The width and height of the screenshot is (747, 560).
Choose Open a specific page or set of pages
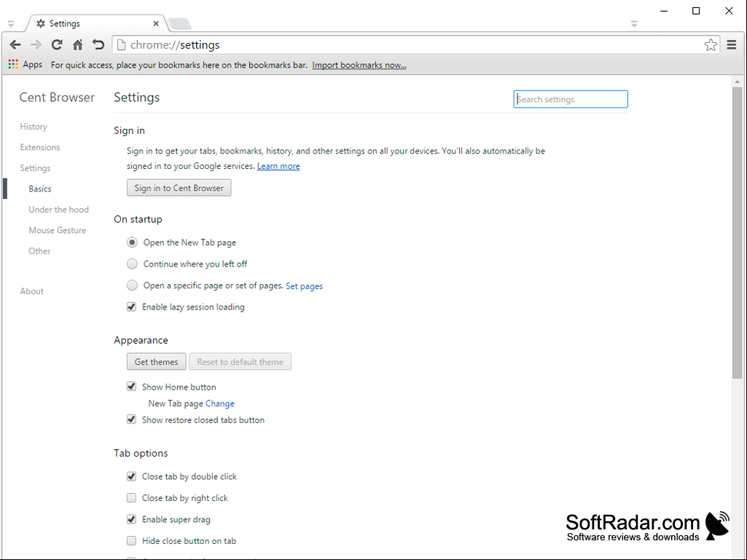pyautogui.click(x=132, y=285)
